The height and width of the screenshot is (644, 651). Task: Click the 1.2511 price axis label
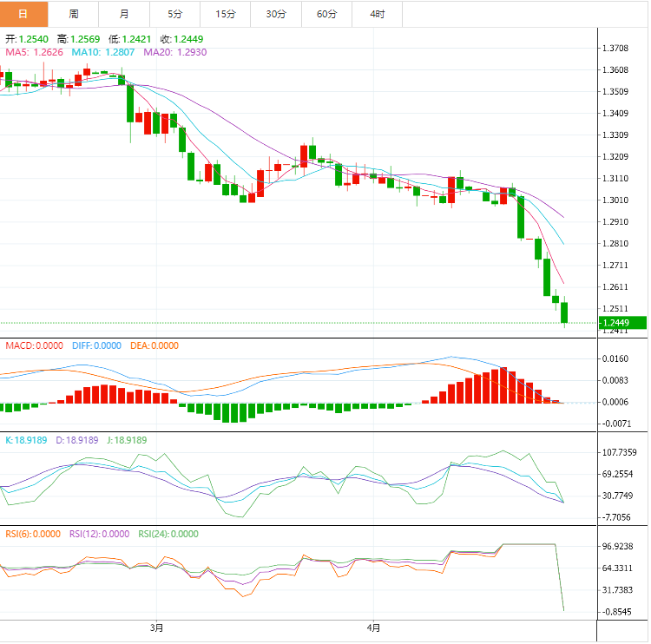615,308
